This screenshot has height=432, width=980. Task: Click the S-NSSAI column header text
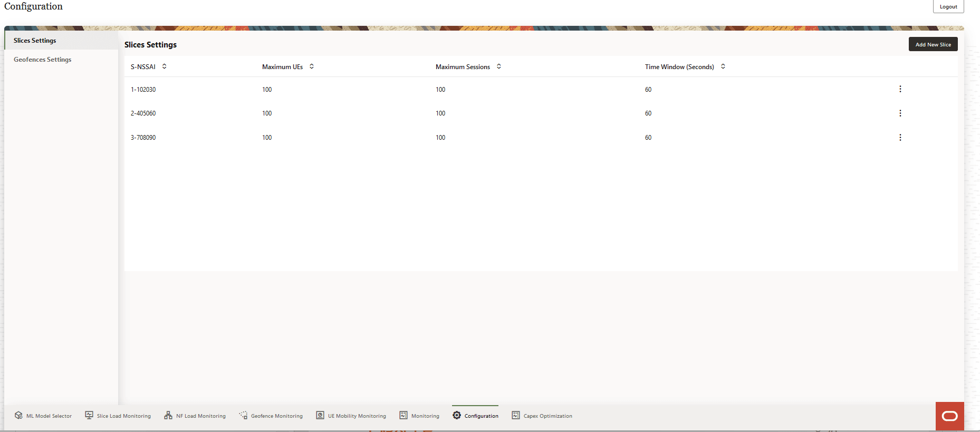pyautogui.click(x=143, y=67)
